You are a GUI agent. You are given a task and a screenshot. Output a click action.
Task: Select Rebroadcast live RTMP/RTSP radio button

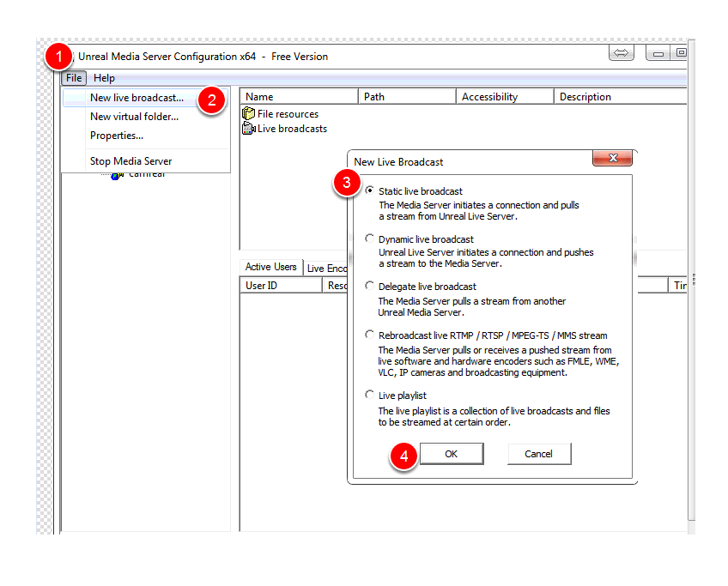point(369,335)
